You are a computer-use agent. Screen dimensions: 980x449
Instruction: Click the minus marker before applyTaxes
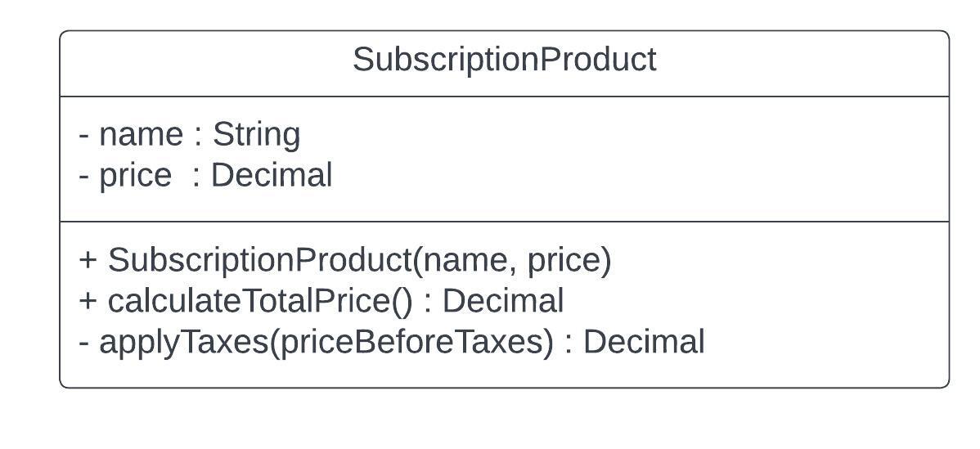84,343
